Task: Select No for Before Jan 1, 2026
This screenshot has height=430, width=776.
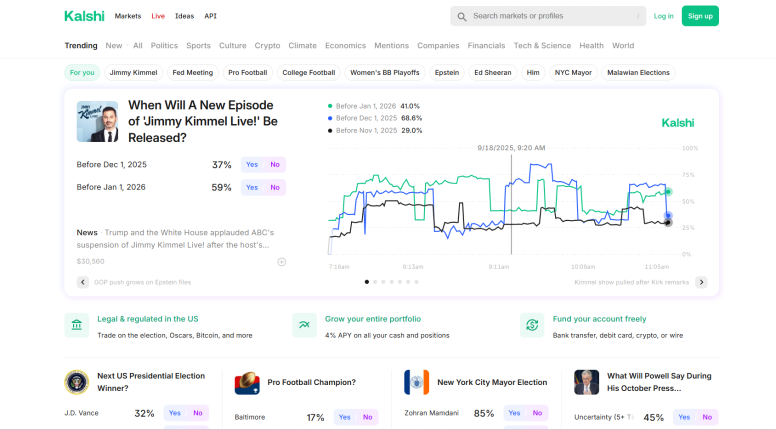Action: click(275, 188)
